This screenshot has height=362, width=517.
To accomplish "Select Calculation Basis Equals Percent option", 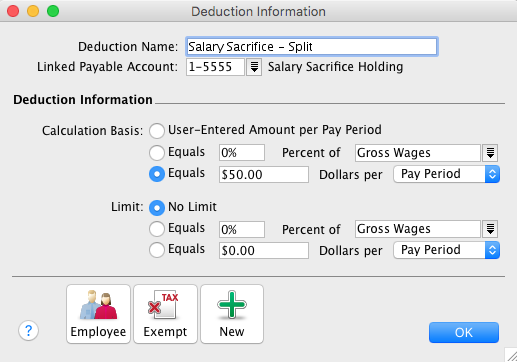I will 157,153.
